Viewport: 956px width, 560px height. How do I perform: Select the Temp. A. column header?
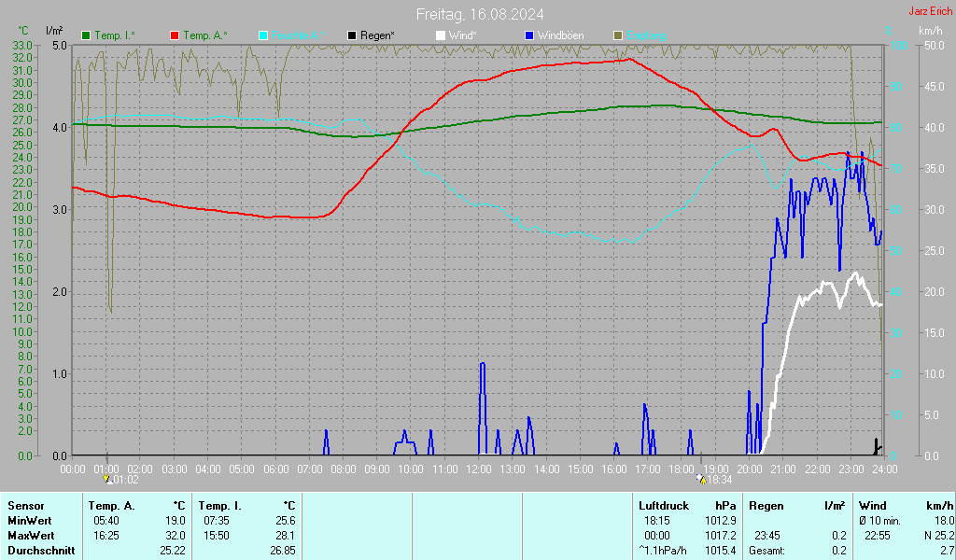pyautogui.click(x=112, y=505)
